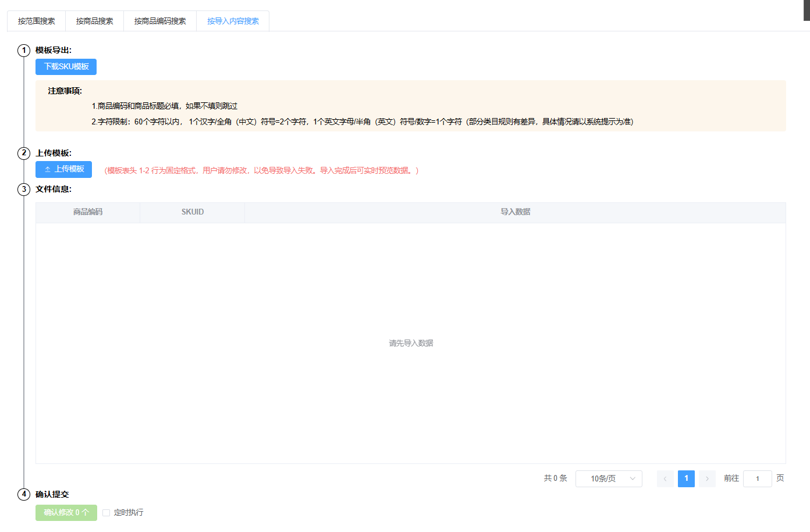Click the 导入数据 column header
Image resolution: width=810 pixels, height=532 pixels.
pyautogui.click(x=515, y=212)
